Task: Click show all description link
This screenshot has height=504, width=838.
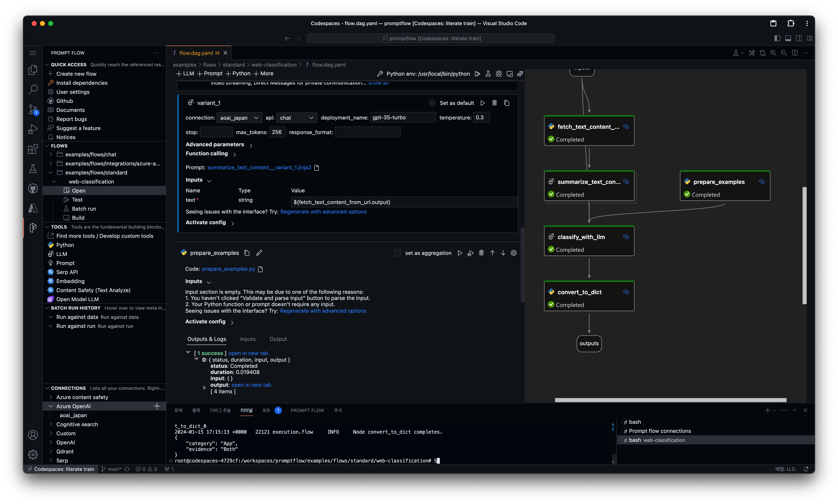Action: point(378,83)
